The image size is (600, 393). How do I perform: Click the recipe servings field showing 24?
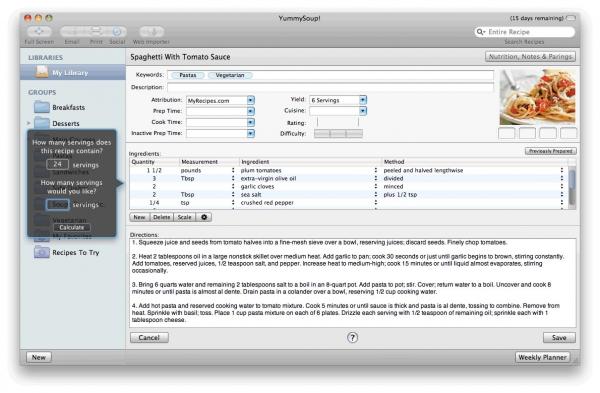[57, 164]
